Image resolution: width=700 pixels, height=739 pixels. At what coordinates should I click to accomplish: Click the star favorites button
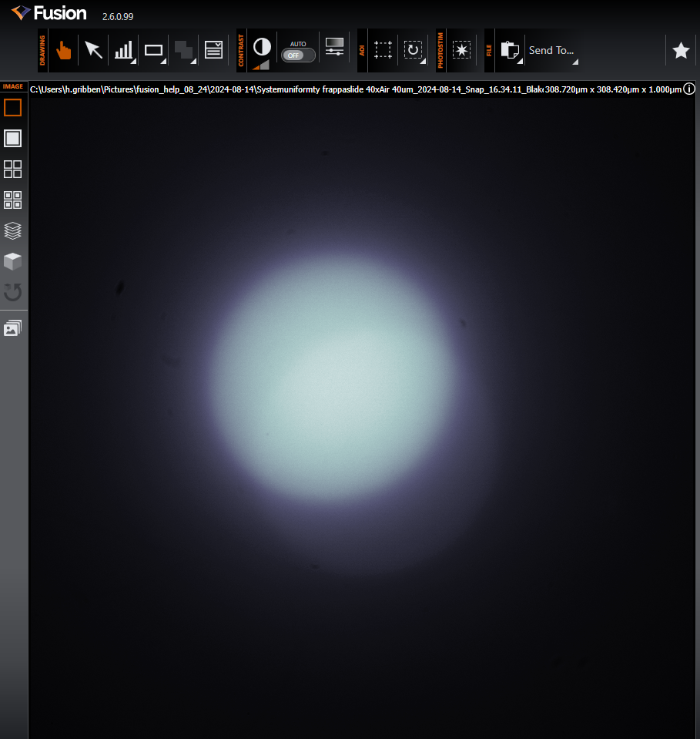point(681,50)
